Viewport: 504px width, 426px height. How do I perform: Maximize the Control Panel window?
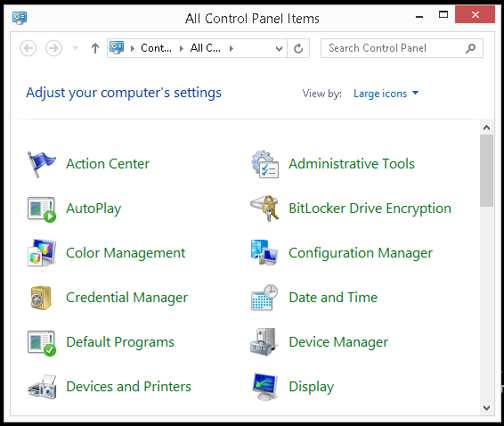click(443, 15)
